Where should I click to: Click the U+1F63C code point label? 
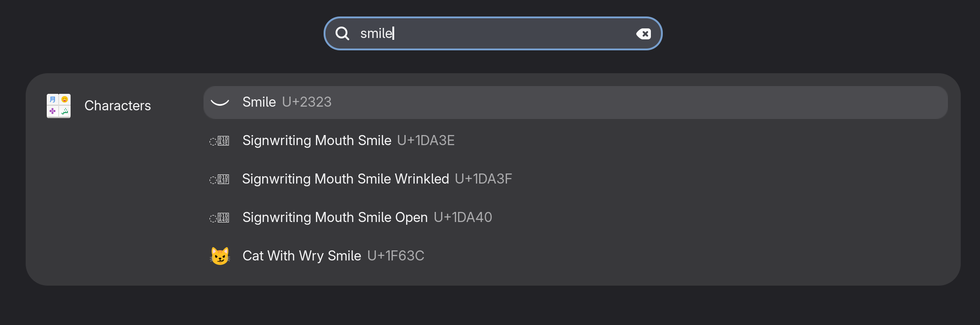click(x=396, y=256)
